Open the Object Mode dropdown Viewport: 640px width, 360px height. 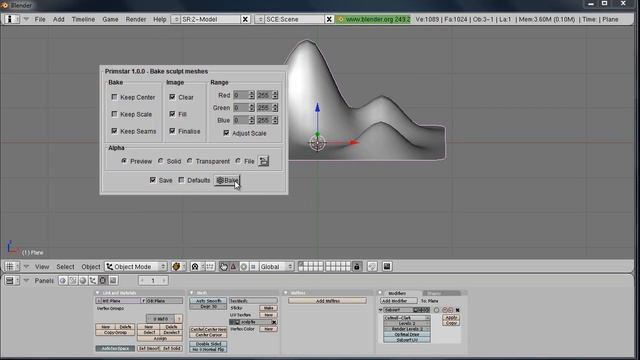[136, 267]
